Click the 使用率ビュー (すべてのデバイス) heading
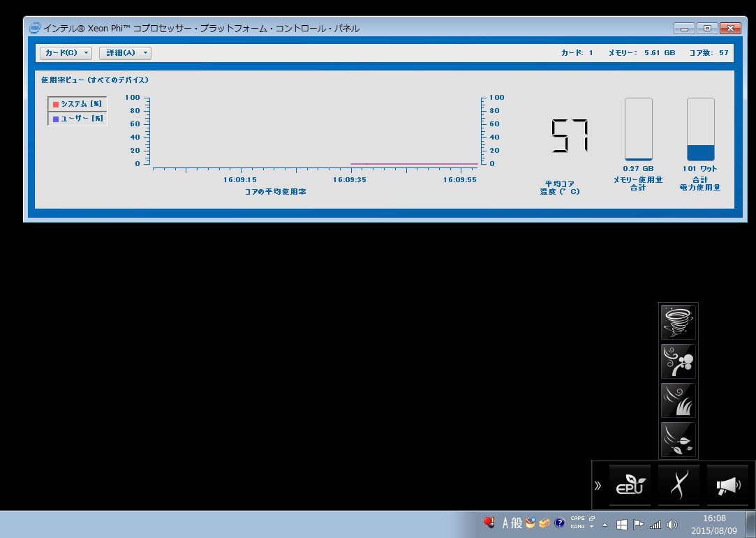This screenshot has width=756, height=538. click(94, 80)
